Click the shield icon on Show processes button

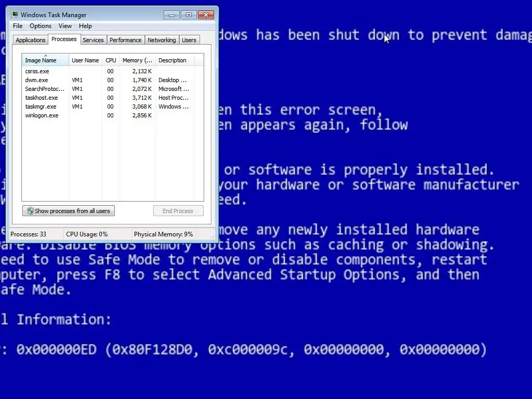click(31, 211)
